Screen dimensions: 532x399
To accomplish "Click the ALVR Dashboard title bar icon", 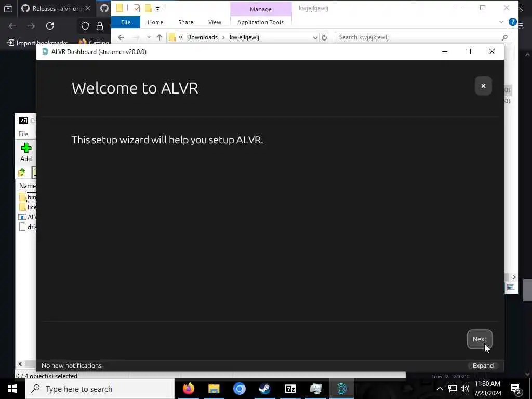I will [45, 51].
